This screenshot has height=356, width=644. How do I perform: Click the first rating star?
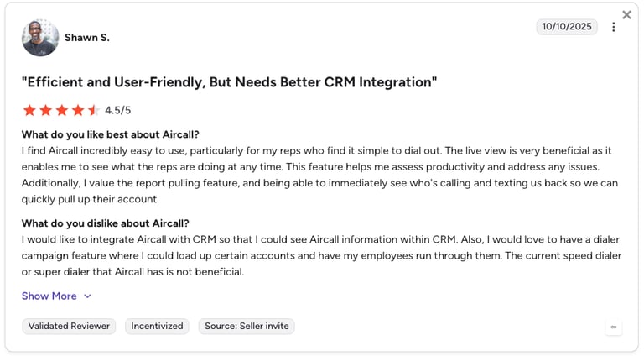click(x=29, y=110)
